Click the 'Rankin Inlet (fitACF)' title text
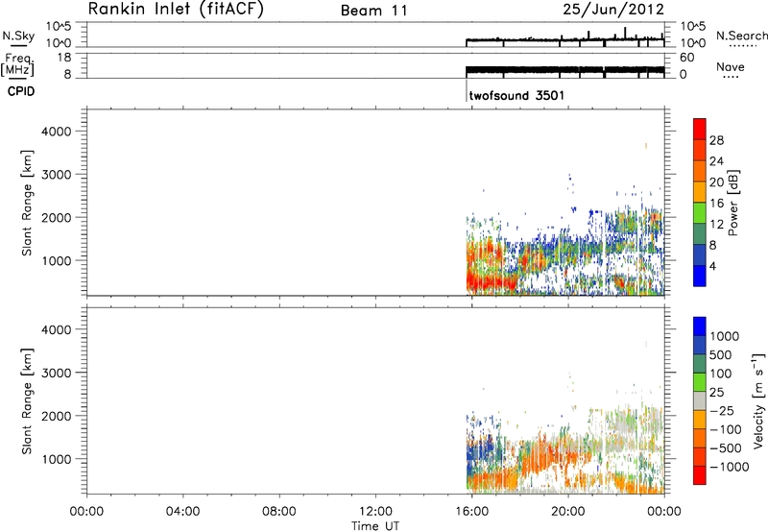 tap(176, 10)
